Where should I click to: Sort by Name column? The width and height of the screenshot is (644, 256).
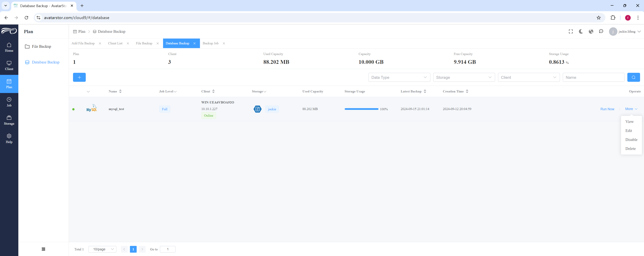[x=120, y=91]
